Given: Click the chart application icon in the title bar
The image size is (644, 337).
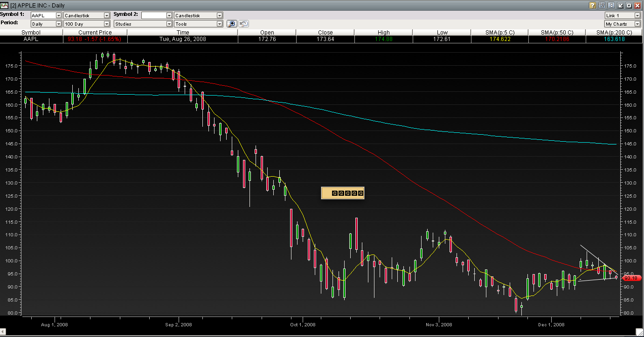Looking at the screenshot, I should tap(4, 6).
